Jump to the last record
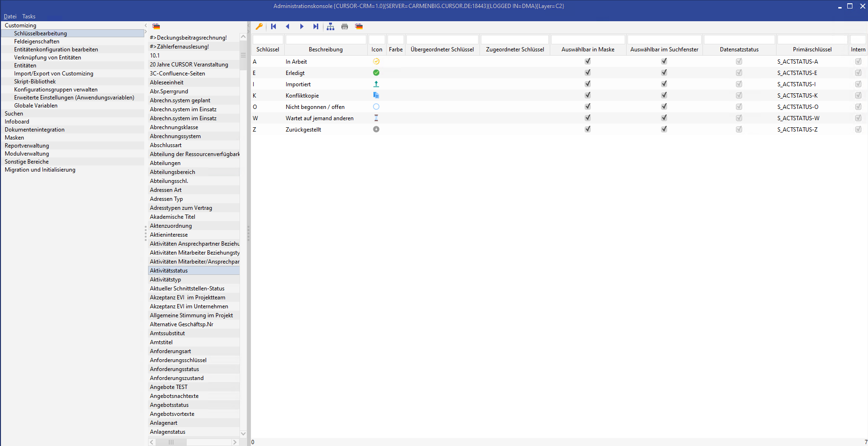 point(316,26)
